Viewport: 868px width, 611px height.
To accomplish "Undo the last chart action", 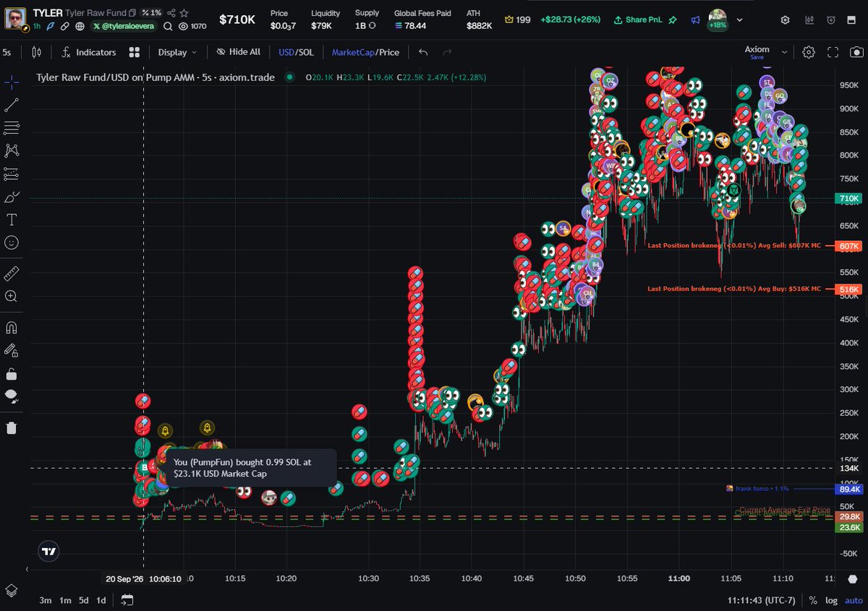I will [x=423, y=52].
